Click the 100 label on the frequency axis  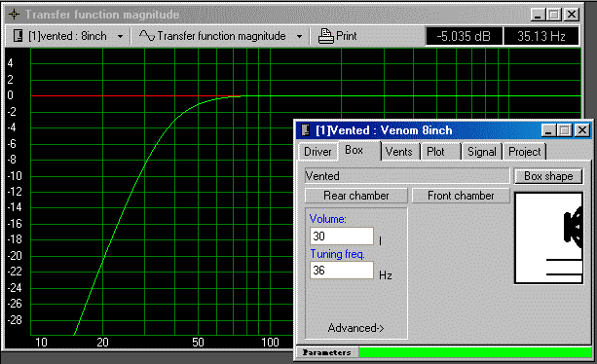[x=270, y=343]
